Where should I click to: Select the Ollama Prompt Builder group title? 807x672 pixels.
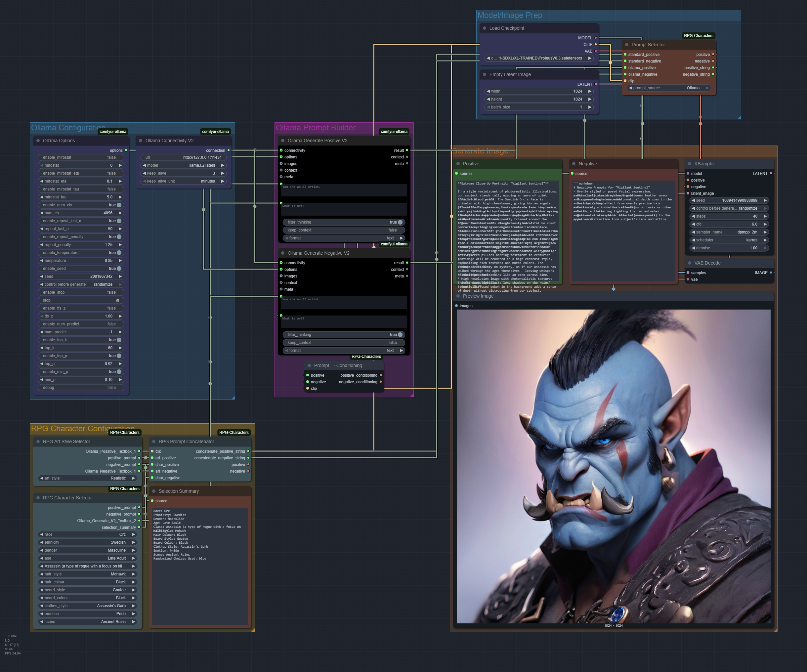[x=316, y=128]
